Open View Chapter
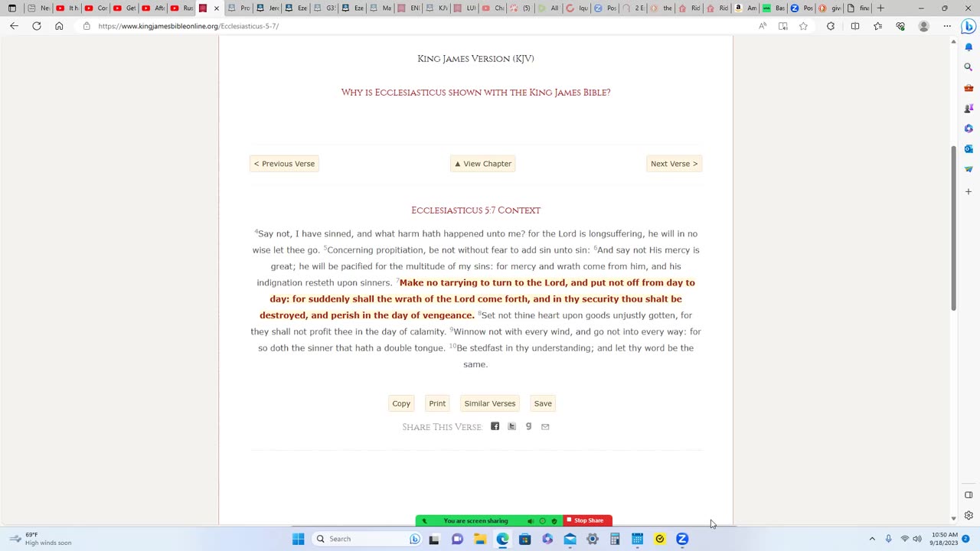Image resolution: width=980 pixels, height=551 pixels. pos(482,164)
